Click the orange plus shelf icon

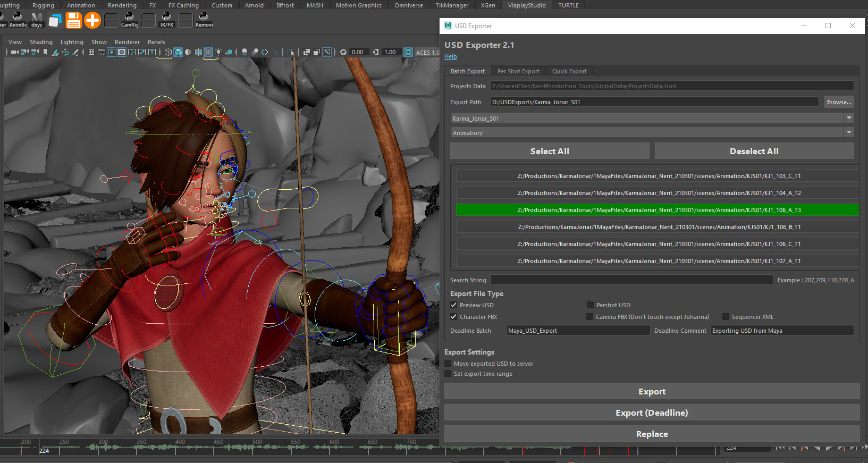coord(92,20)
